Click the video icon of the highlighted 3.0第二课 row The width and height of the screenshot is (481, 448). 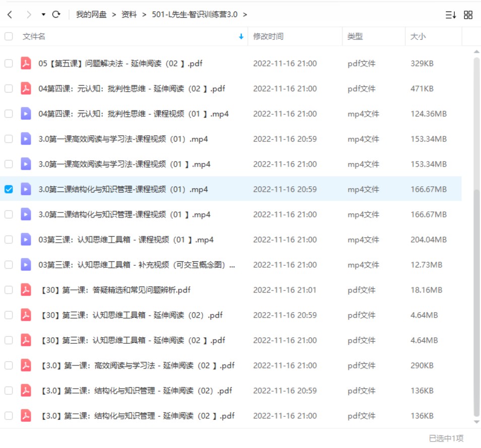[26, 189]
